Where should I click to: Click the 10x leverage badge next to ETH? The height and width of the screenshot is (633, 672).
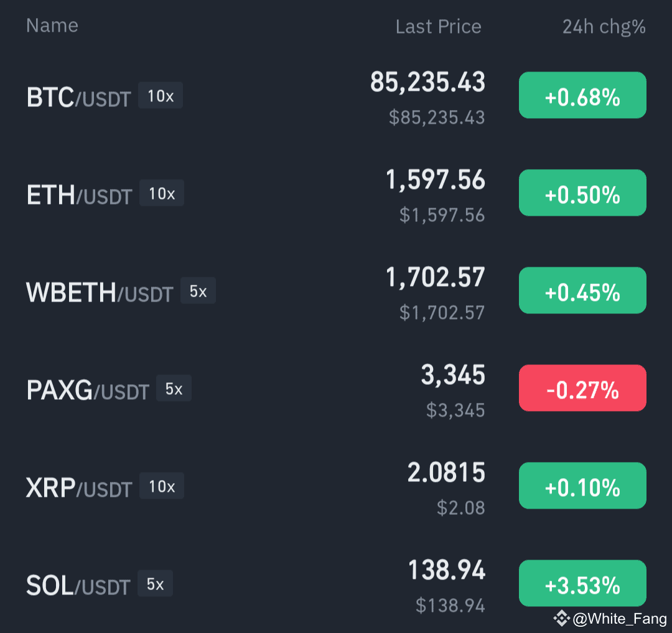(161, 193)
